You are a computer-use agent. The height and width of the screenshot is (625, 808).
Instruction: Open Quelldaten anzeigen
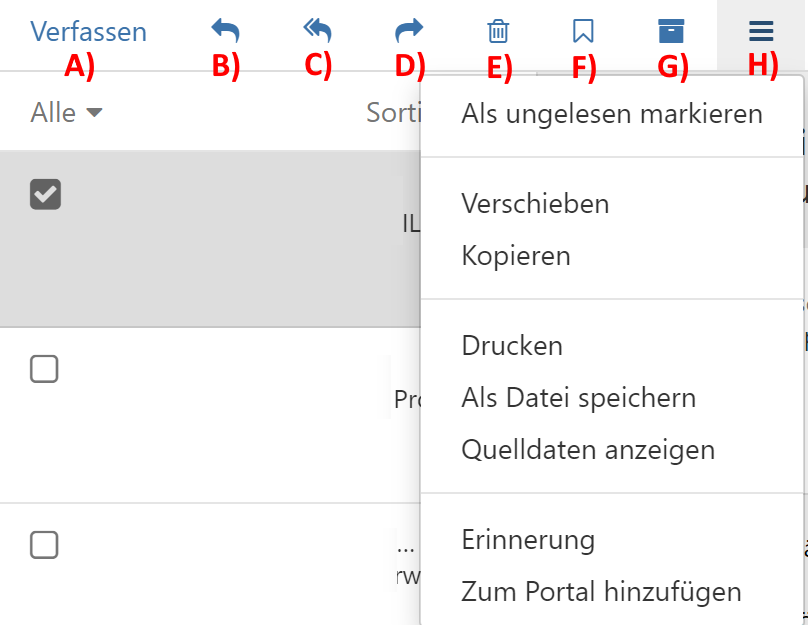click(588, 450)
